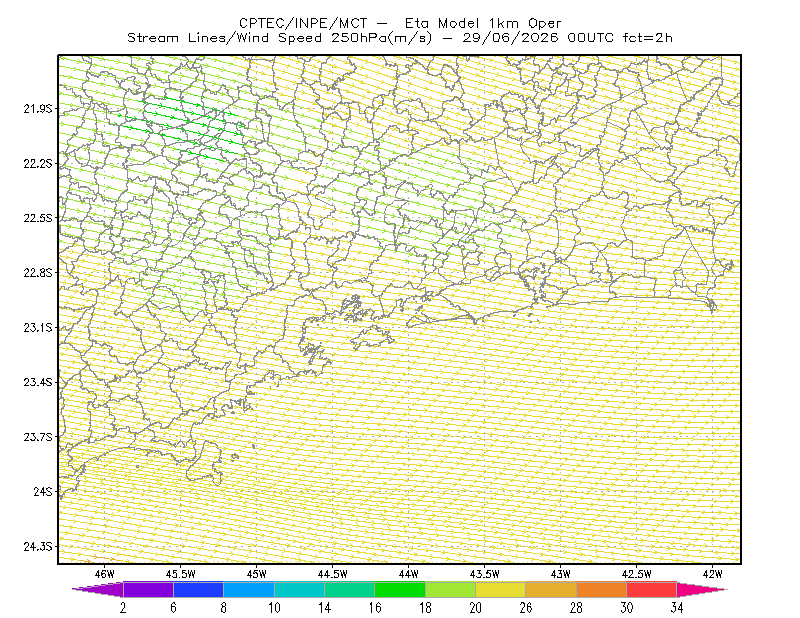Click longitude label 44.5W

coord(333,574)
